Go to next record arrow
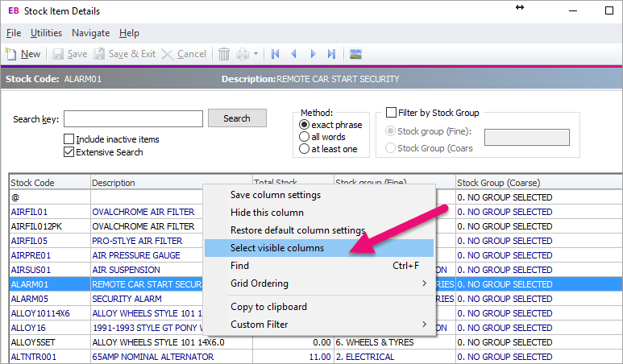 coord(313,54)
